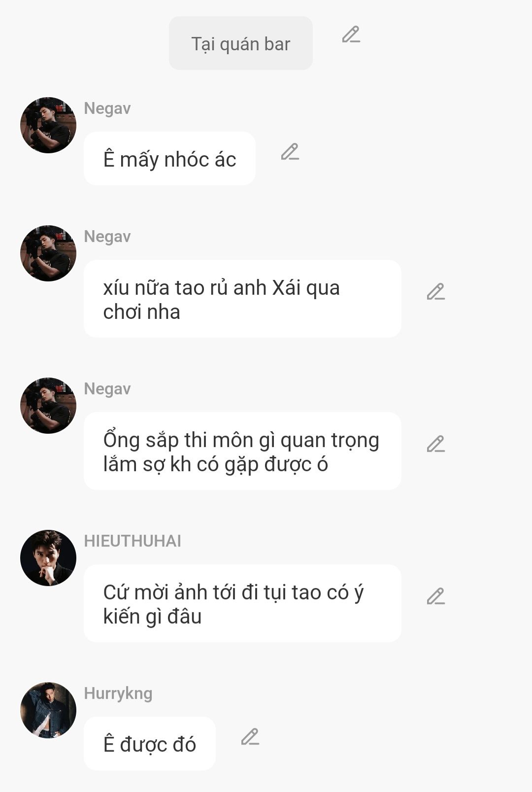
Task: Edit Hurrykng's "Ê được đó" message
Action: 250,737
